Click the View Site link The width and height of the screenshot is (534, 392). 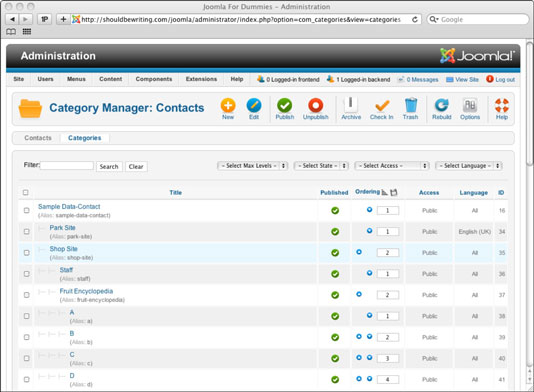(462, 79)
